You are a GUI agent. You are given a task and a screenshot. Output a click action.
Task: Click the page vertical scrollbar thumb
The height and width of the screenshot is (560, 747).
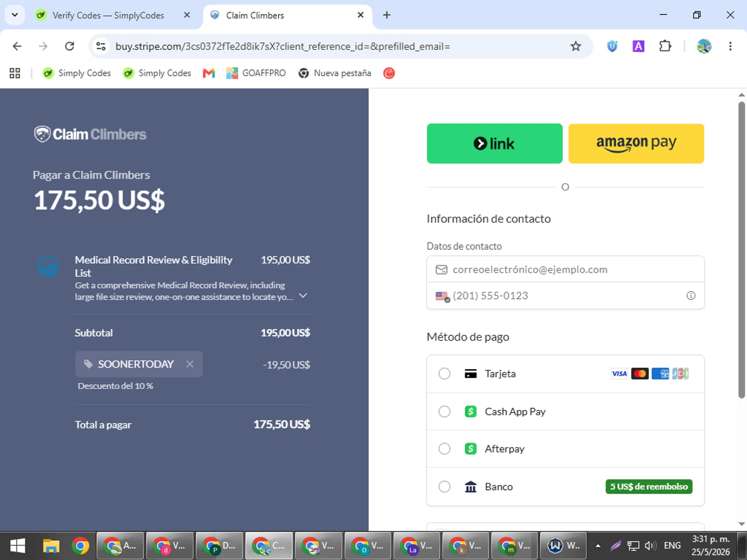[742, 250]
